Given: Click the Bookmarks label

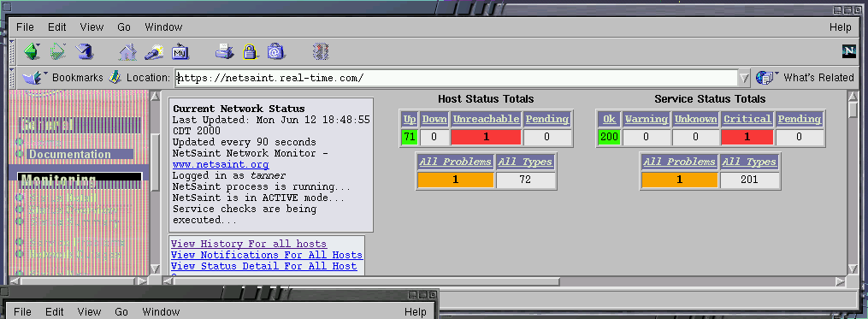Looking at the screenshot, I should click(x=78, y=78).
